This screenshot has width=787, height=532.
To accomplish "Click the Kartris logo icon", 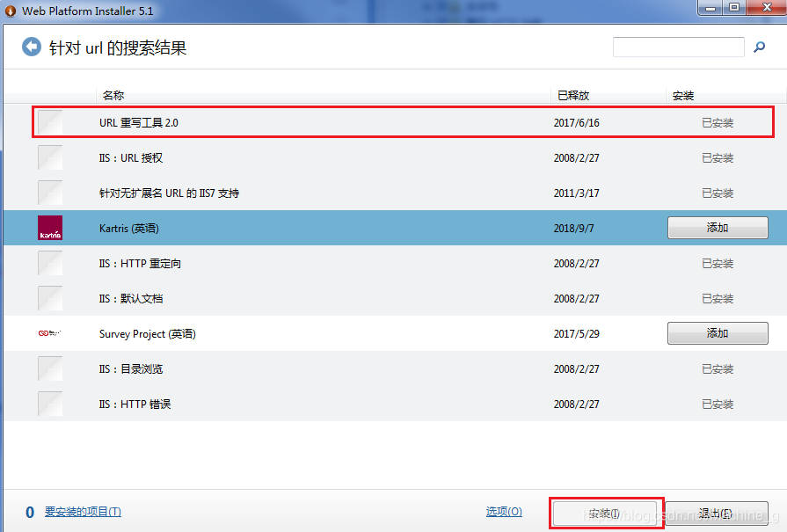I will [48, 228].
